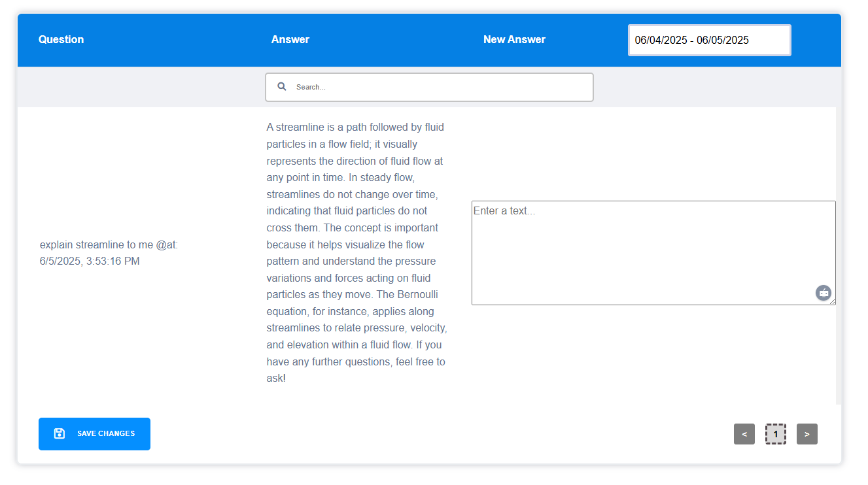868x485 pixels.
Task: Focus the Search input field
Action: coord(438,87)
